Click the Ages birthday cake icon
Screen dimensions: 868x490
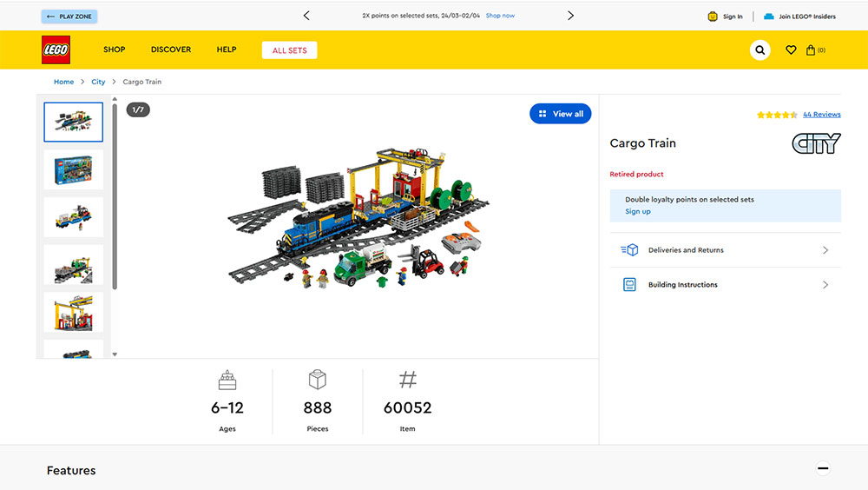[227, 381]
